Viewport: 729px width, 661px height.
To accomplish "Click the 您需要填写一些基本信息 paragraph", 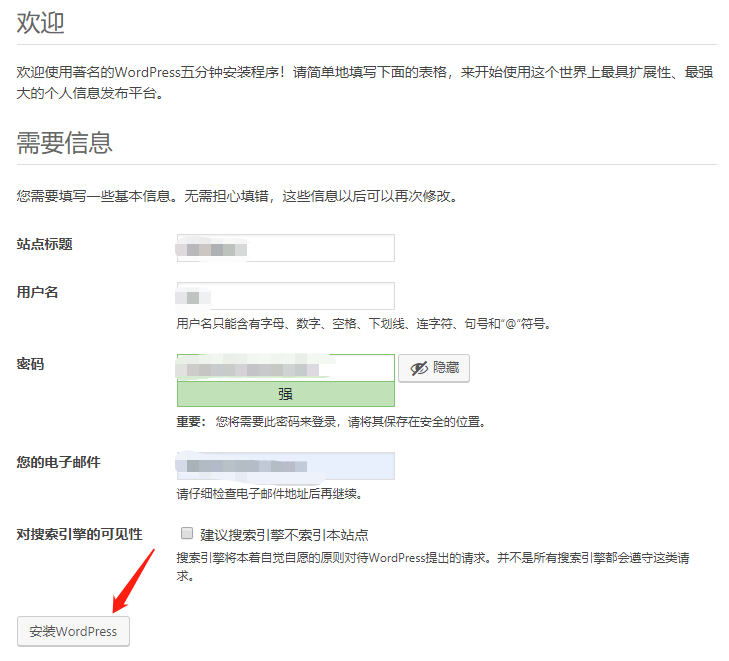I will tap(238, 196).
